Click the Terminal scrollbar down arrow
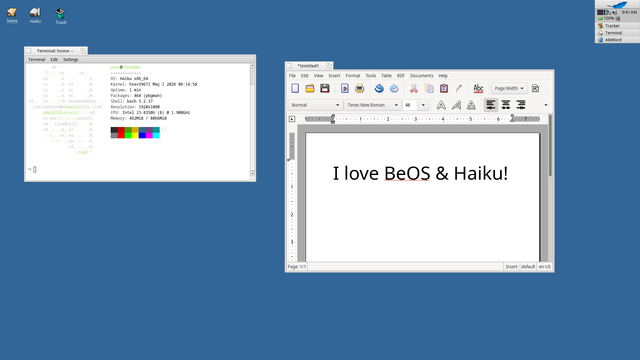This screenshot has width=640, height=360. tap(253, 174)
